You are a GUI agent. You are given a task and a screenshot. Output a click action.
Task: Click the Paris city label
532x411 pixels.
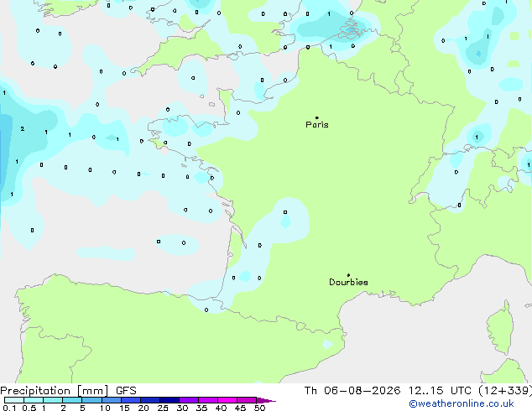click(317, 125)
